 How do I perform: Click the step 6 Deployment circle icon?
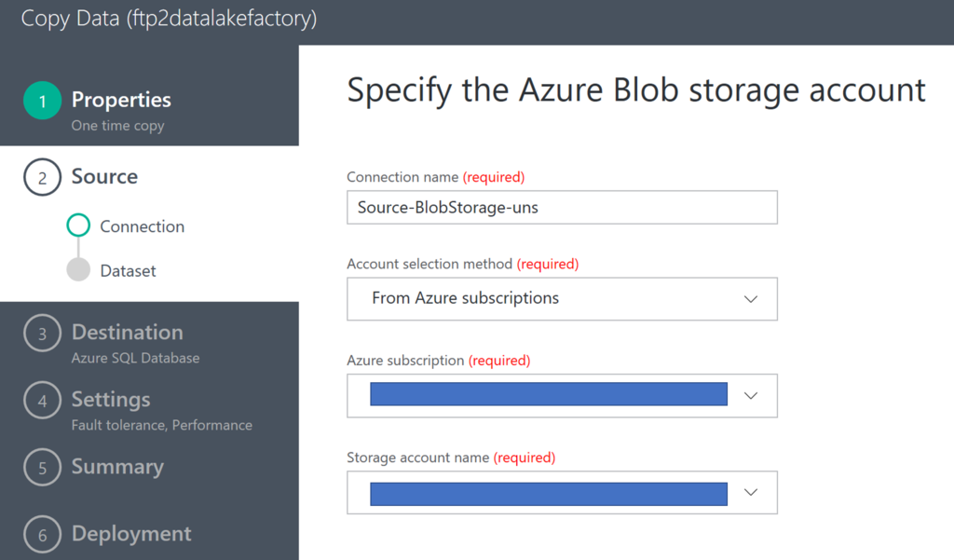42,535
